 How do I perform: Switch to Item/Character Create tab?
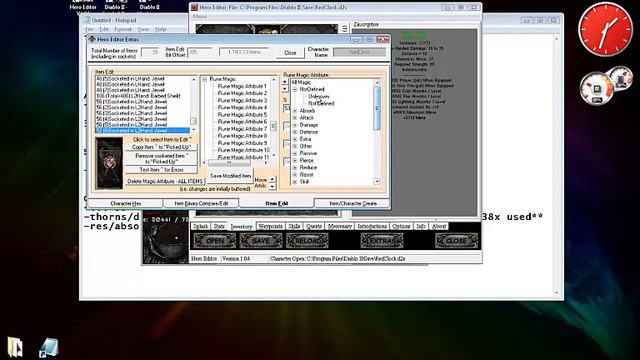click(353, 203)
